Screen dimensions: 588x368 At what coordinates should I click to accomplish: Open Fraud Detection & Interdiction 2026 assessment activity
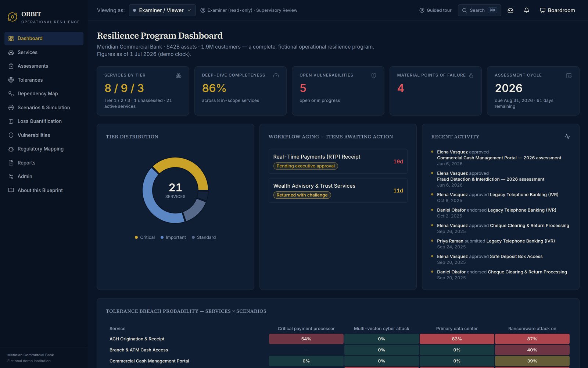(491, 179)
